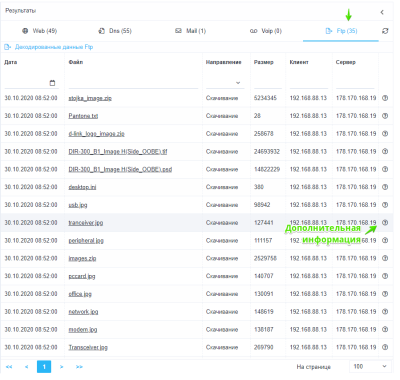Screen dimensions: 400x380
Task: Open the Transceiver.jpg file link
Action: coord(88,347)
